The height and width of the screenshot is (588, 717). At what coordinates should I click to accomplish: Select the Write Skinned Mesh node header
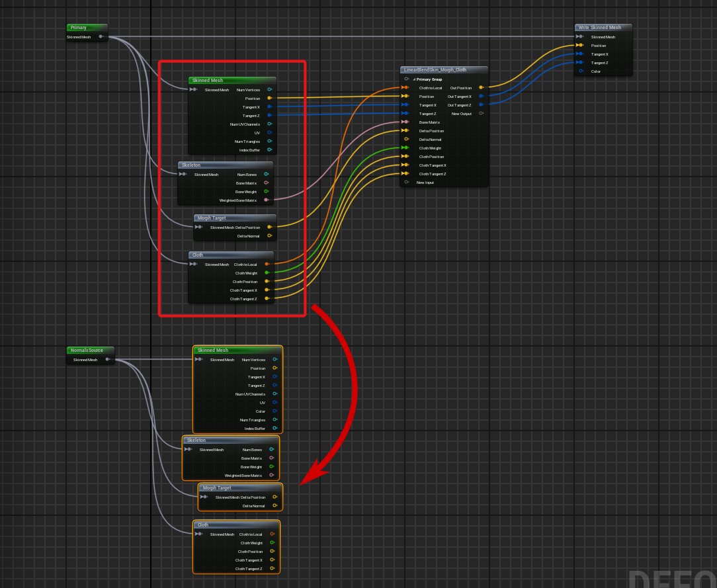[603, 28]
